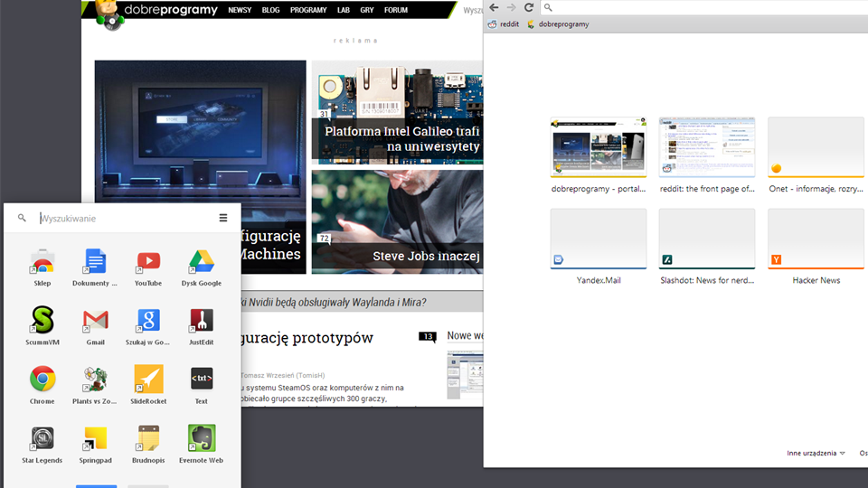Open Brudnopis scratchpad app
This screenshot has width=868, height=488.
pos(148,439)
